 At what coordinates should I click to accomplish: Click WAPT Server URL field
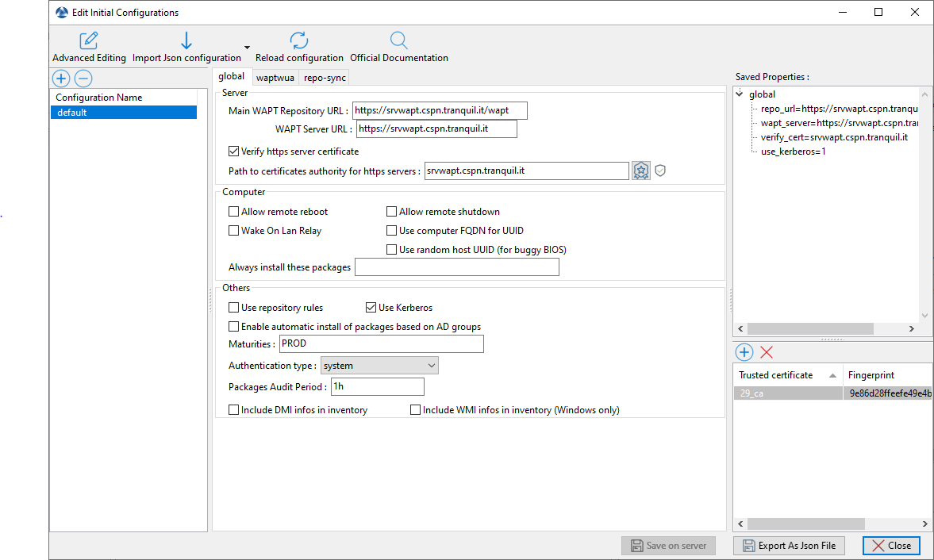[x=436, y=128]
